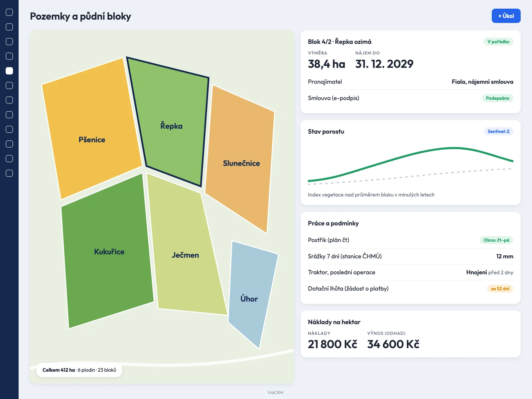Click 'Traktor, poslední operace' row label
The width and height of the screenshot is (532, 399).
coord(341,272)
